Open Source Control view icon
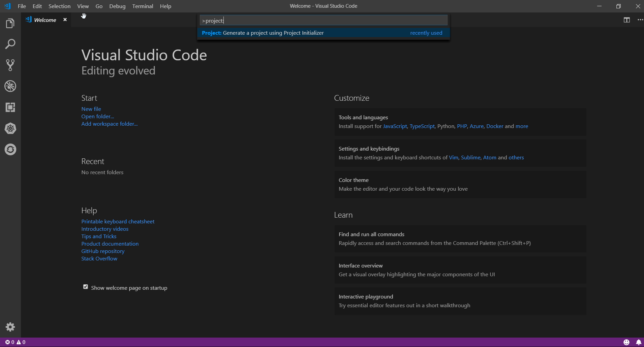The width and height of the screenshot is (644, 347). [x=10, y=65]
